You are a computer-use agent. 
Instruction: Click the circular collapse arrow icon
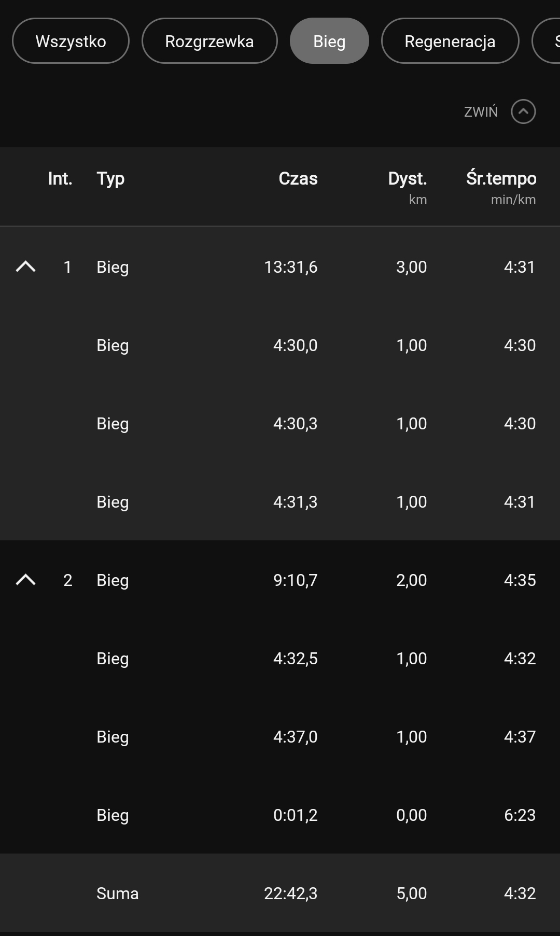[x=523, y=111]
